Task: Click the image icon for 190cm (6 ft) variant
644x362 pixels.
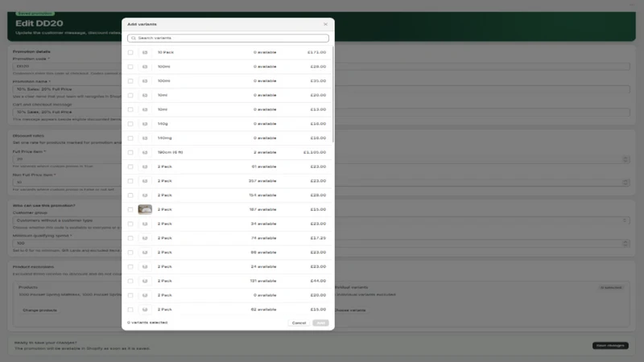Action: pyautogui.click(x=145, y=152)
